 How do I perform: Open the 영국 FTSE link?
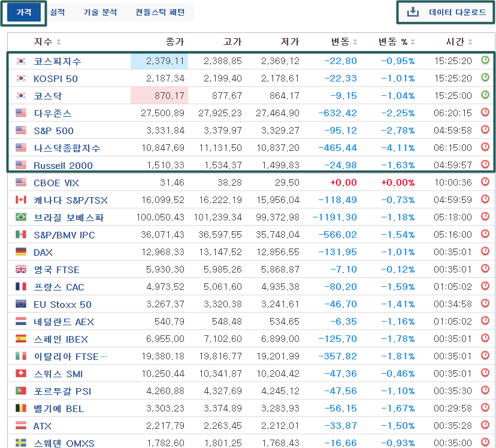57,270
